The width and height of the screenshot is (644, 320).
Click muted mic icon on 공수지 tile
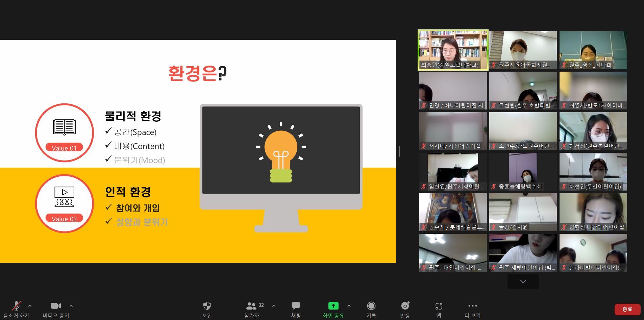click(x=424, y=227)
